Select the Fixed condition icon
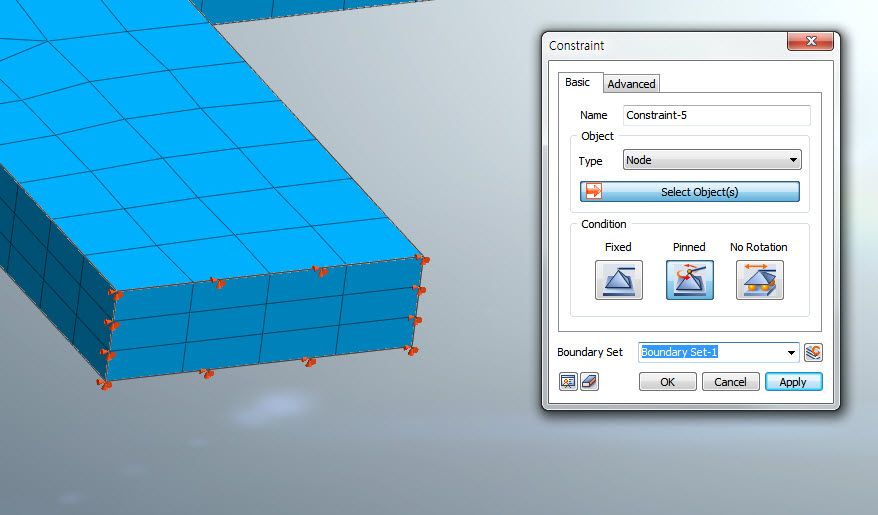The width and height of the screenshot is (878, 515). [x=618, y=280]
